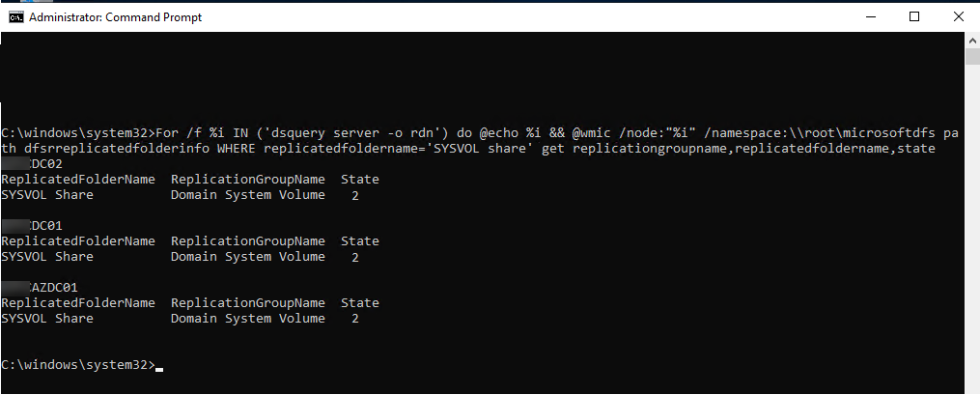The image size is (980, 395).
Task: Click the Administrator: Command Prompt title text
Action: (116, 17)
